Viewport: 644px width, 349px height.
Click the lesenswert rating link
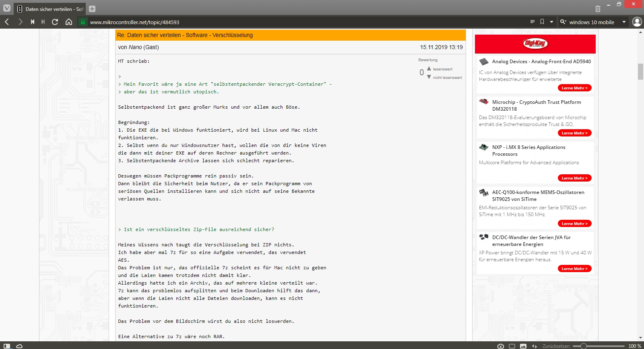(x=443, y=69)
